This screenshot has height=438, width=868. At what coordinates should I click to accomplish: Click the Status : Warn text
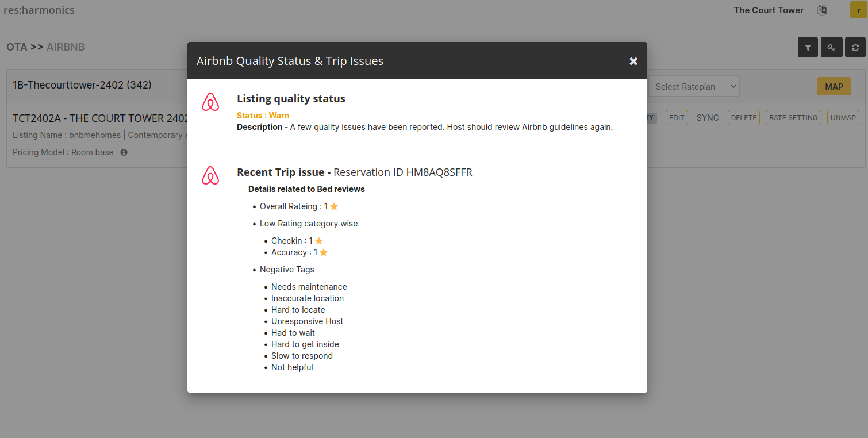click(x=263, y=116)
